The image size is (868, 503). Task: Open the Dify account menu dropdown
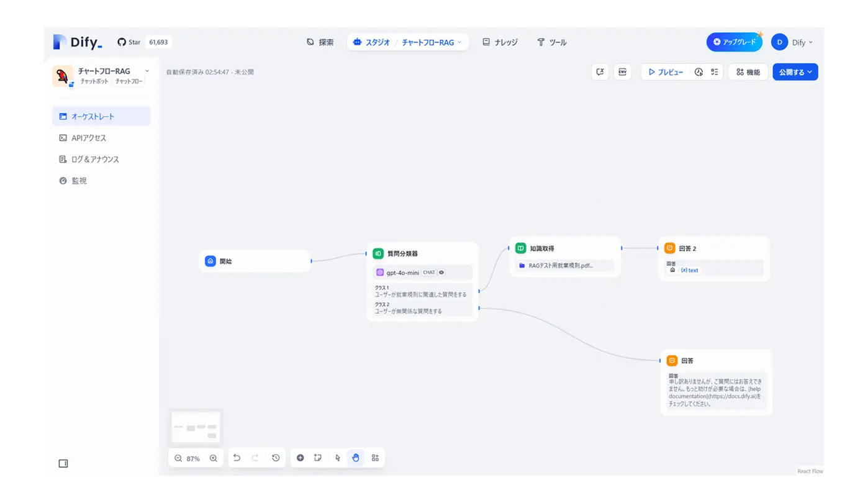tap(792, 42)
